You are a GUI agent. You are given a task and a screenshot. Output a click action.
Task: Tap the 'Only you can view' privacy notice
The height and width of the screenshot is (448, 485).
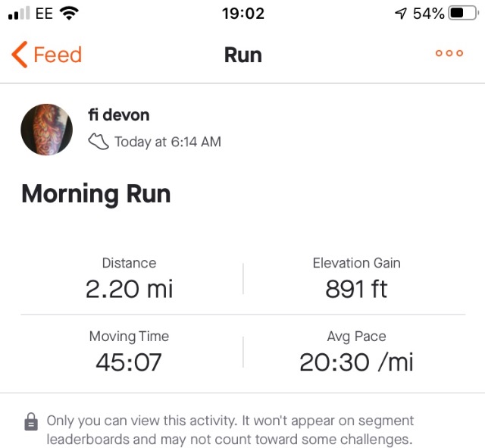[x=230, y=430]
